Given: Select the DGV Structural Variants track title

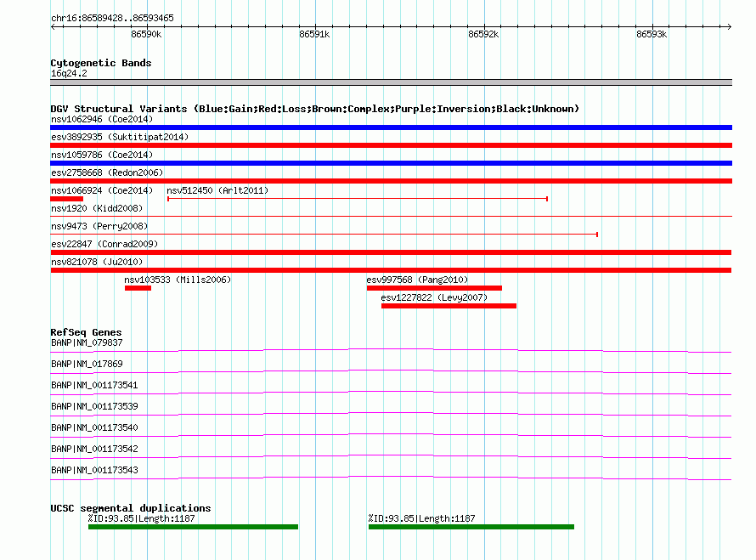Looking at the screenshot, I should click(x=314, y=109).
